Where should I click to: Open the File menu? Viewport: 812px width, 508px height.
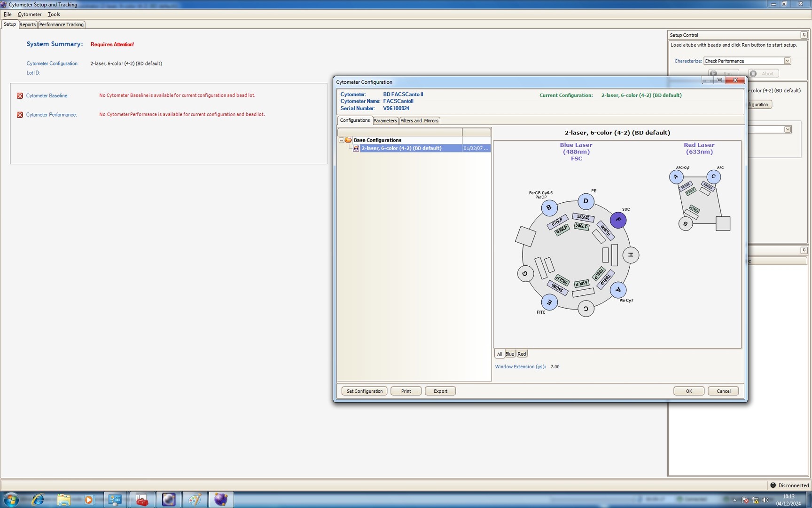[x=8, y=15]
